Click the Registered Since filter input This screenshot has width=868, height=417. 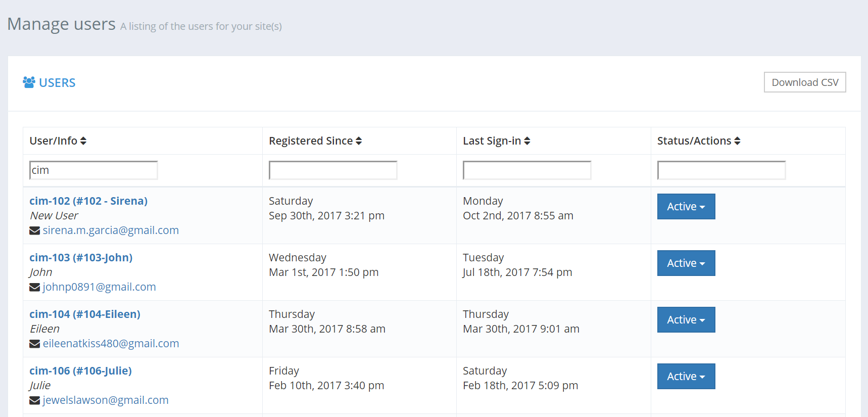point(333,170)
